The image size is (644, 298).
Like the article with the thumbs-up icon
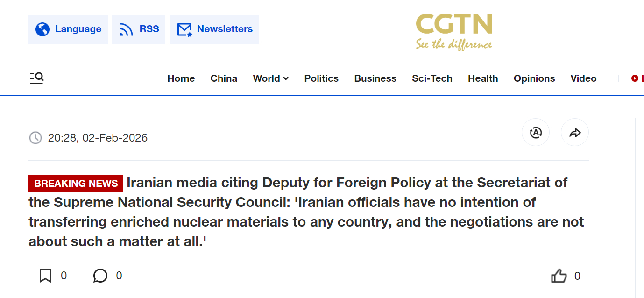[559, 276]
